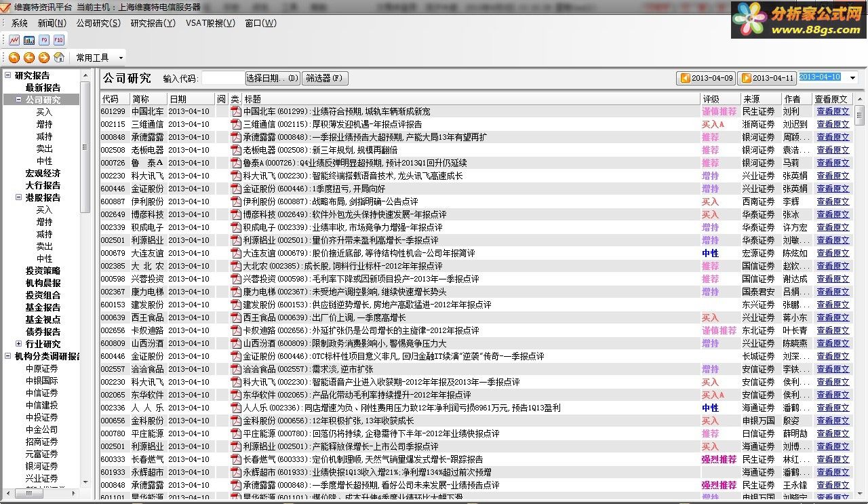Open the 系统 menu
868x504 pixels.
(x=20, y=23)
